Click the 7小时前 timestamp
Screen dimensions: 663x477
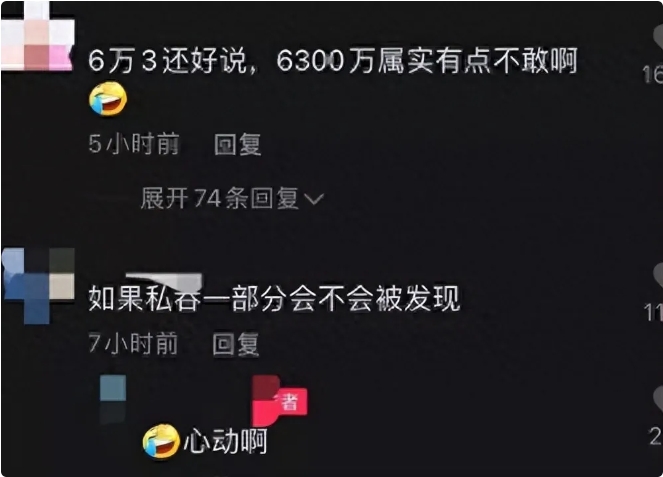[133, 343]
